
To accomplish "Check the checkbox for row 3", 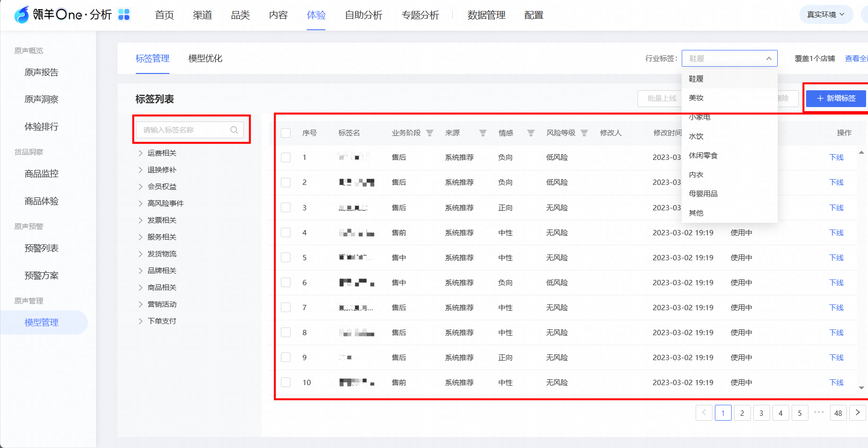I will coord(286,207).
